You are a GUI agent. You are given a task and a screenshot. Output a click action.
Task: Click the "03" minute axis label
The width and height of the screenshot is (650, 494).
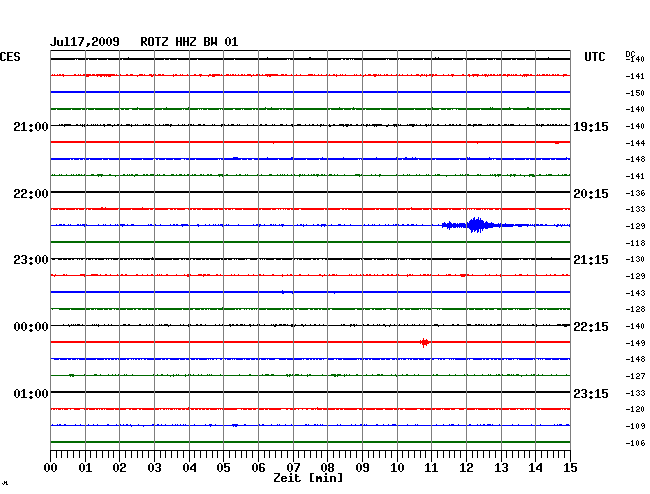point(155,468)
